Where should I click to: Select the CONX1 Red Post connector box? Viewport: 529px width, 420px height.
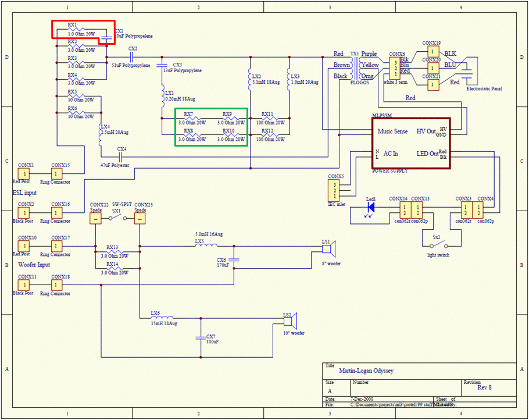(24, 174)
